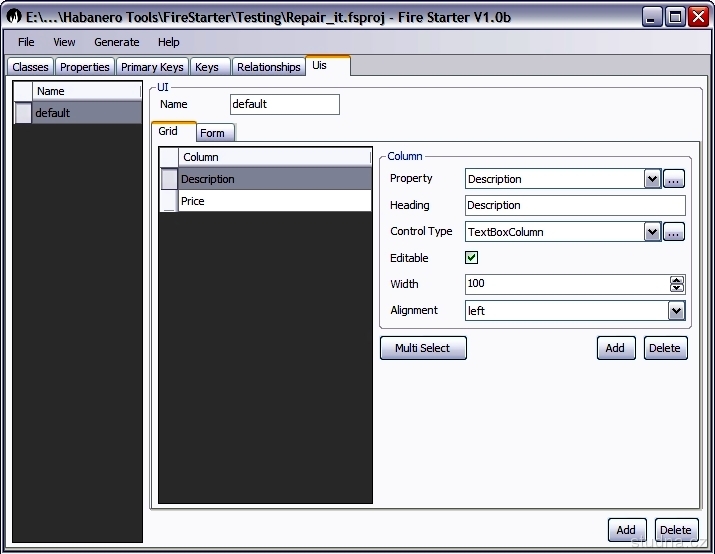Expand the Property dropdown
715x554 pixels.
[652, 179]
